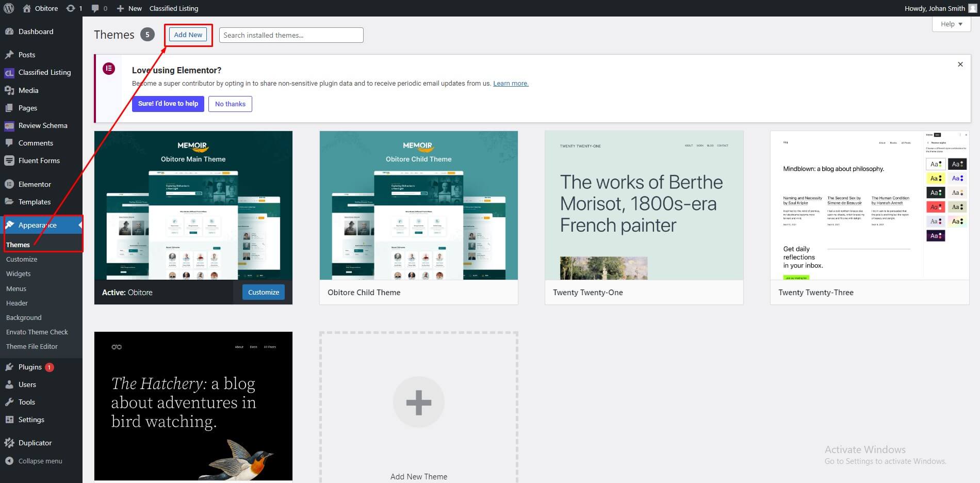Click the Tools wrench icon

point(9,402)
